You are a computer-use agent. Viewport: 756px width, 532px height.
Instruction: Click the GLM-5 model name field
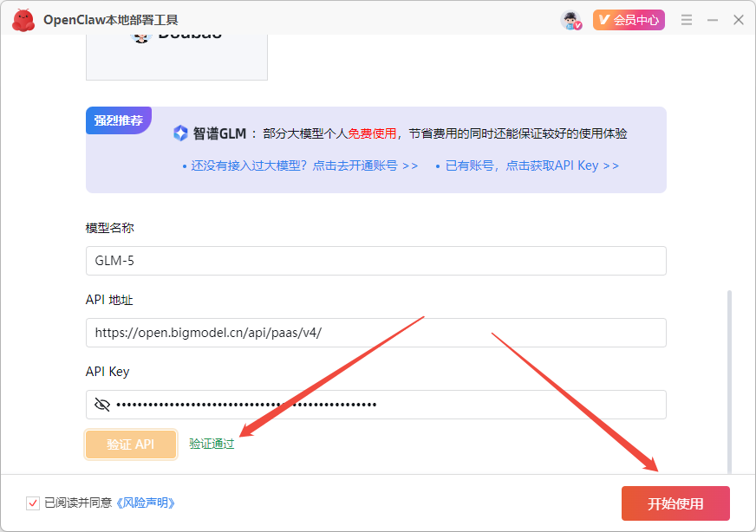(x=375, y=261)
